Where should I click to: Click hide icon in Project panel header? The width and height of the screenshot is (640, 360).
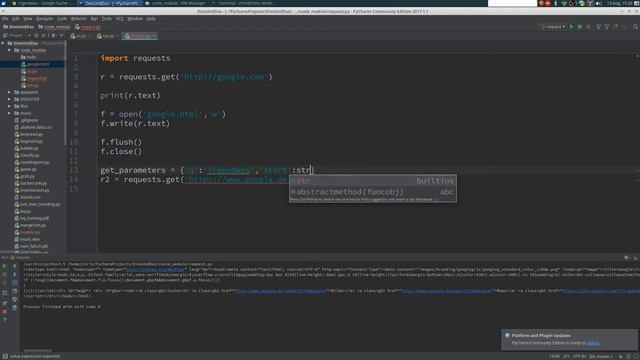coord(62,36)
